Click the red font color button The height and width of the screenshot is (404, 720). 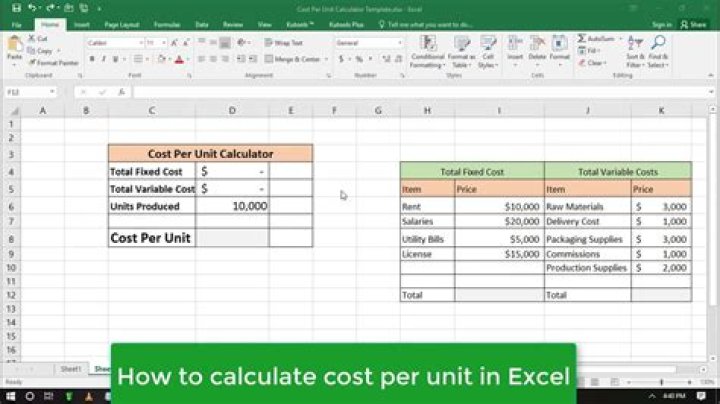coord(179,59)
